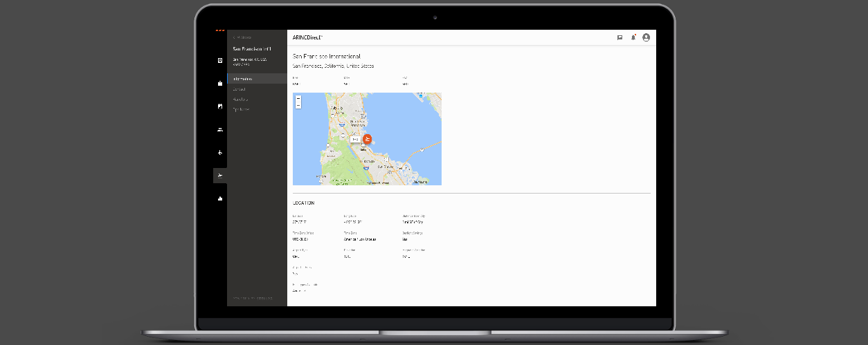The height and width of the screenshot is (345, 868).
Task: Click the briefcase icon in left rail
Action: click(x=220, y=84)
